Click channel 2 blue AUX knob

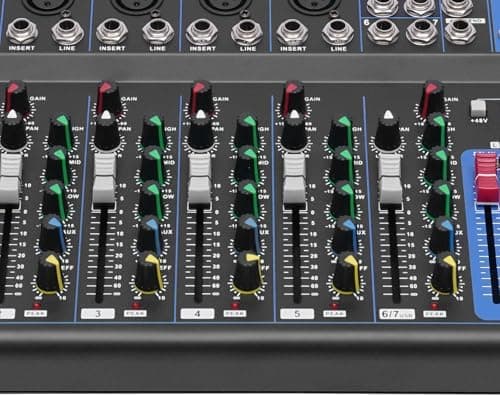point(53,235)
